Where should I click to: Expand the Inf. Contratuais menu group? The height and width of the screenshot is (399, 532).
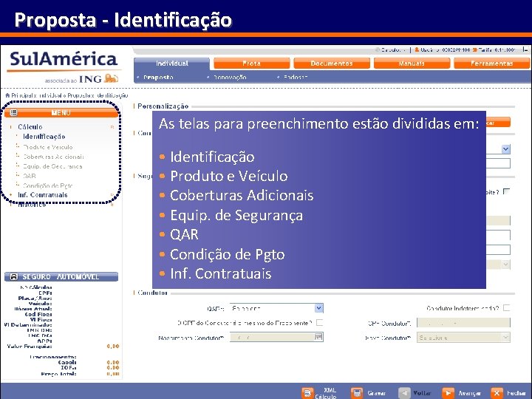[43, 195]
